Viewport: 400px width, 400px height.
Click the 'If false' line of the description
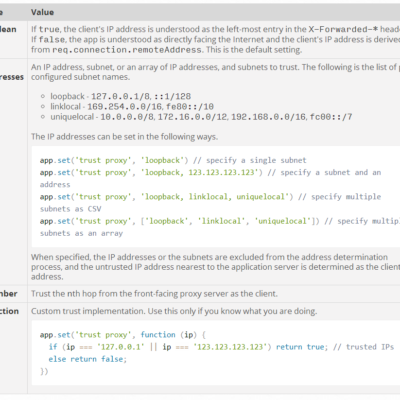(215, 39)
